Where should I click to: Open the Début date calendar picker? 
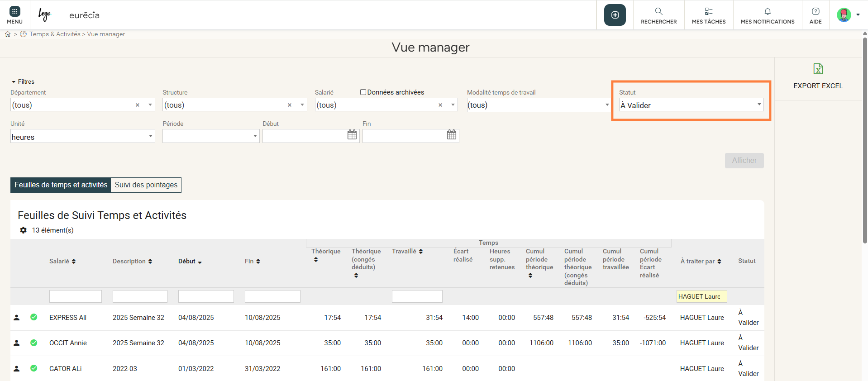tap(352, 135)
